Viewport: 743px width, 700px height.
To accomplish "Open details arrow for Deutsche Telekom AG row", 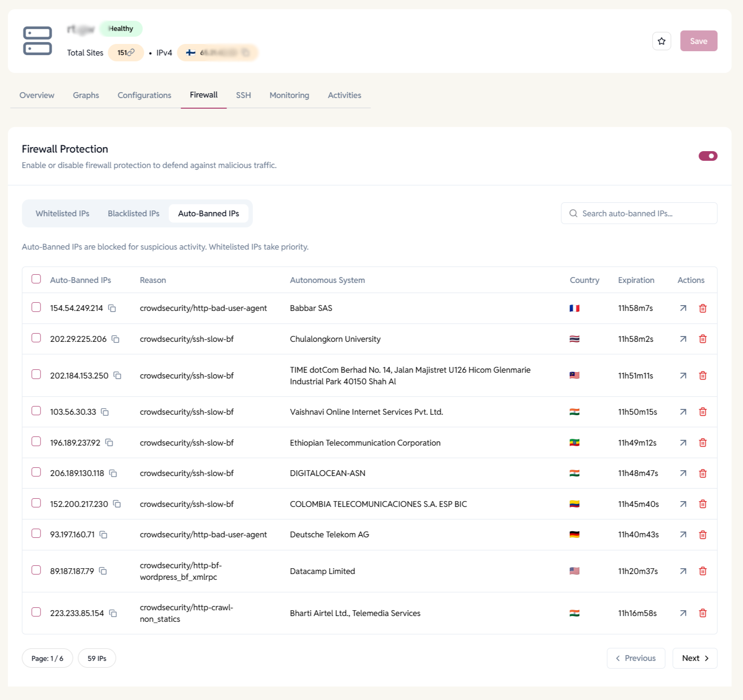I will (683, 534).
